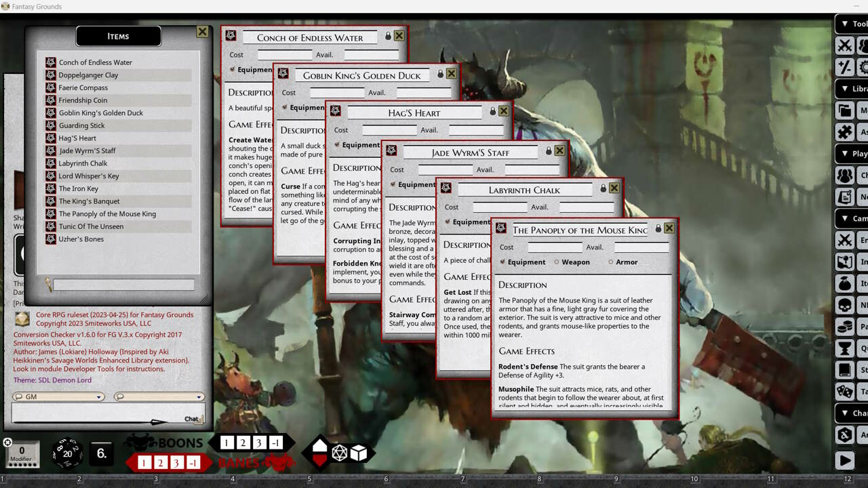The width and height of the screenshot is (868, 488).
Task: Open the NPCs panel via the skull icon
Action: pos(845,305)
